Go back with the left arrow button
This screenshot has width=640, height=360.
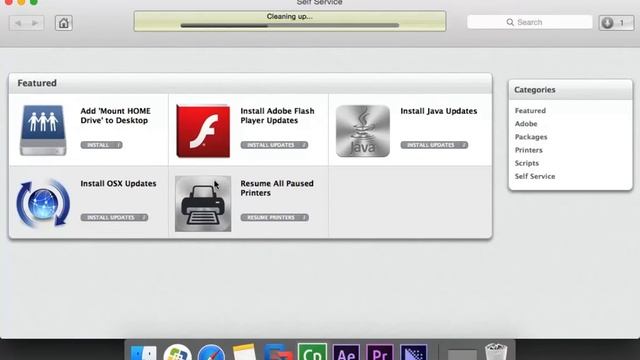coord(18,23)
